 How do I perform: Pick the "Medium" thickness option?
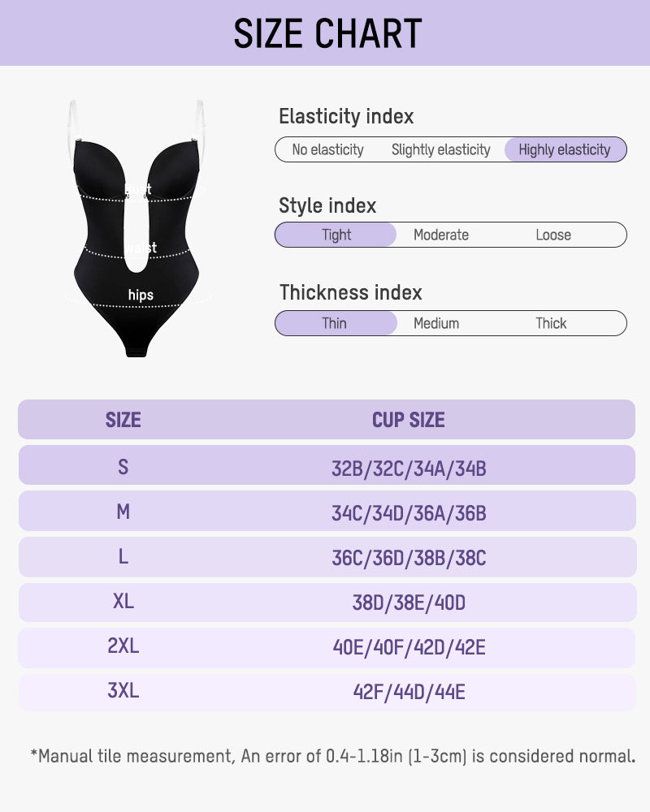tap(436, 323)
